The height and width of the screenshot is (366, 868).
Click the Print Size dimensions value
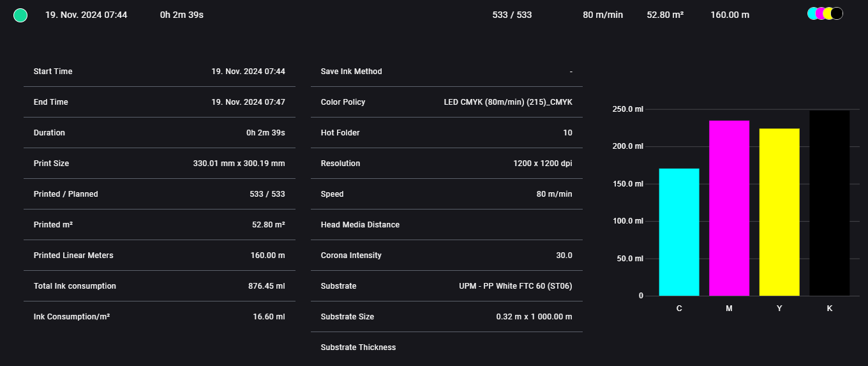239,164
